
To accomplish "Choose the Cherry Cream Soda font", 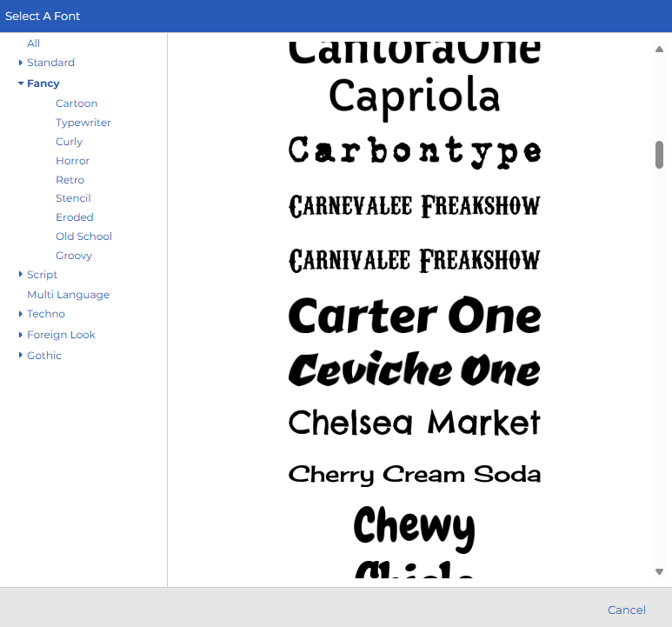I will pos(414,475).
